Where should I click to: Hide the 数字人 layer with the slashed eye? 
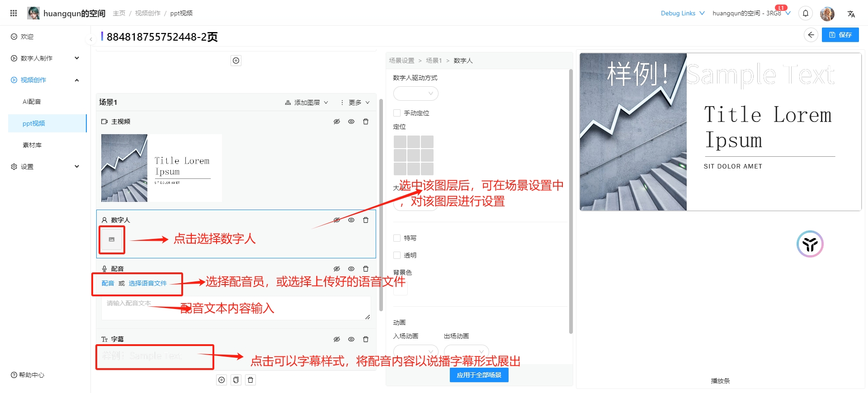[x=337, y=220]
